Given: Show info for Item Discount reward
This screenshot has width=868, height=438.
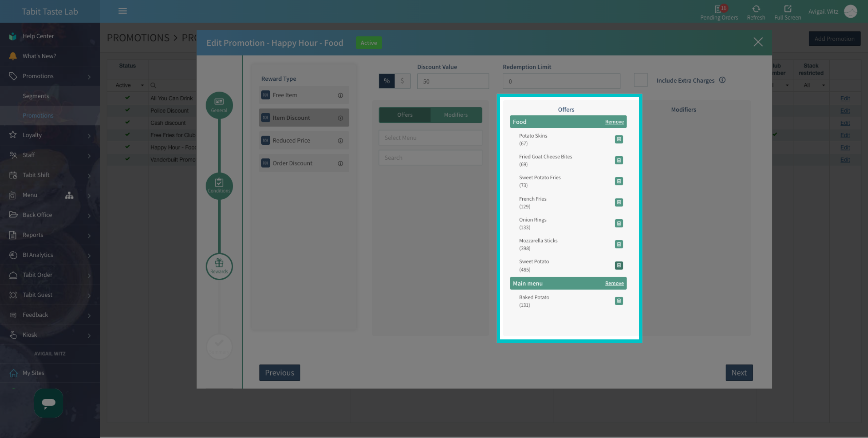Looking at the screenshot, I should (340, 118).
